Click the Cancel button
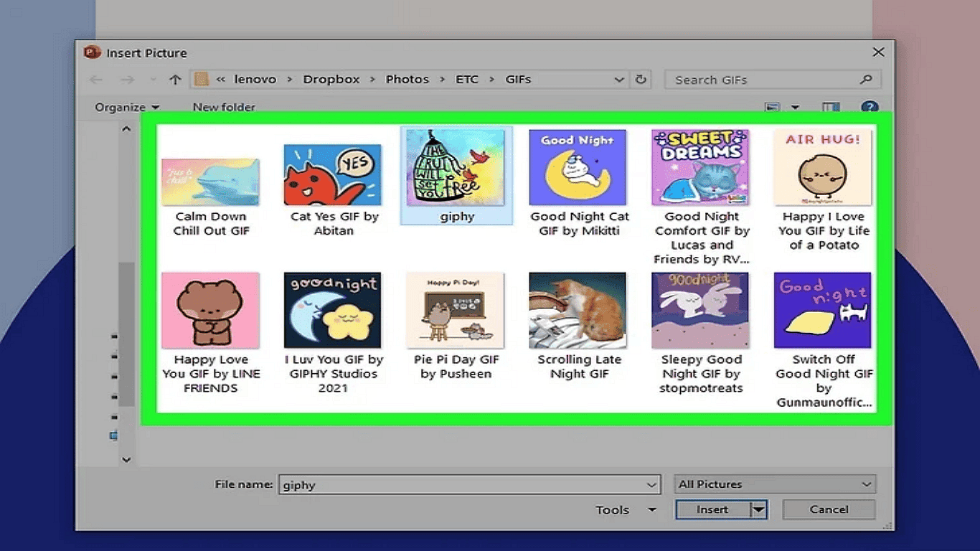The height and width of the screenshot is (551, 980). (829, 509)
